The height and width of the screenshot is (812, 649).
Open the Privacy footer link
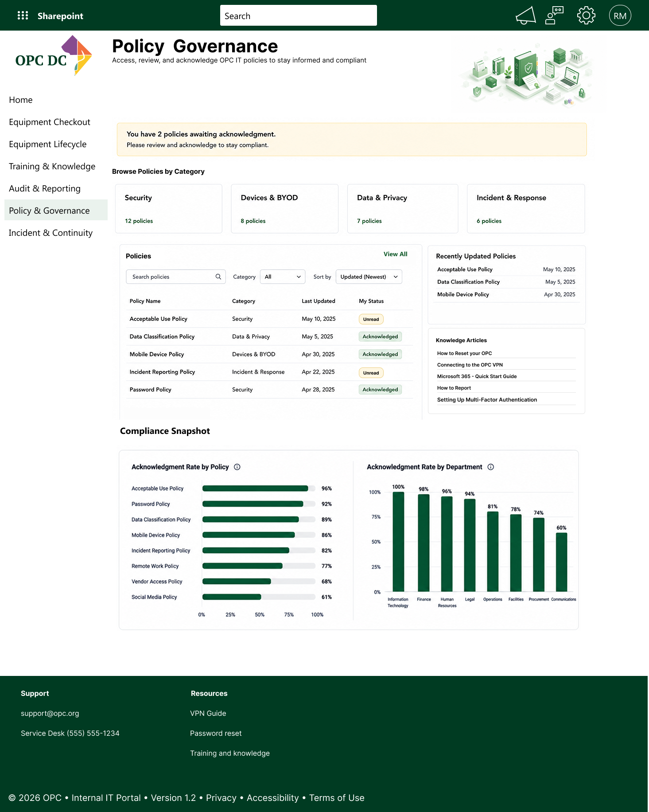tap(221, 798)
